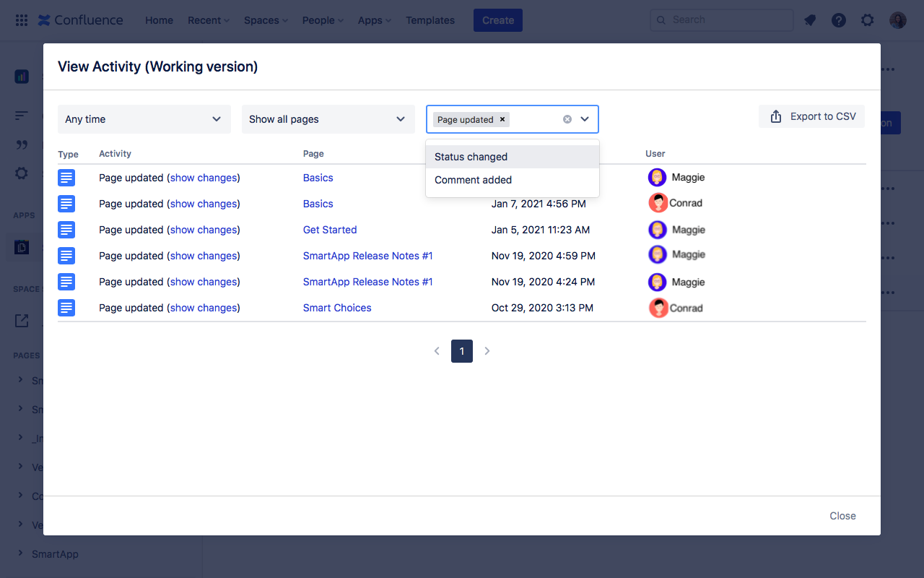
Task: Open the Apps panel document icon in the sidebar
Action: click(21, 246)
